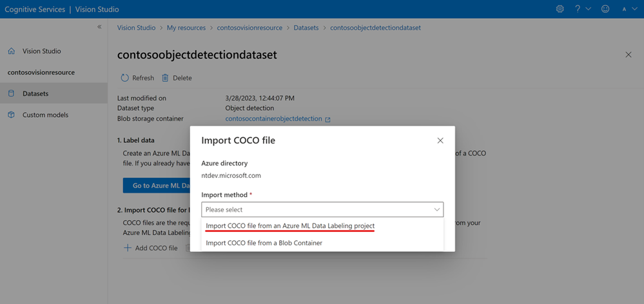Select Import COCO file from Azure ML Data Labeling project
This screenshot has width=644, height=304.
(322, 226)
